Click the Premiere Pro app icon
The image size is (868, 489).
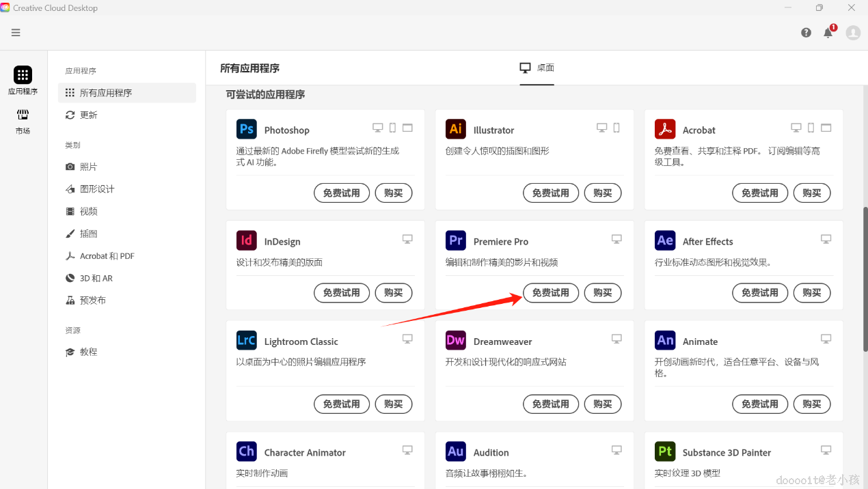tap(455, 240)
